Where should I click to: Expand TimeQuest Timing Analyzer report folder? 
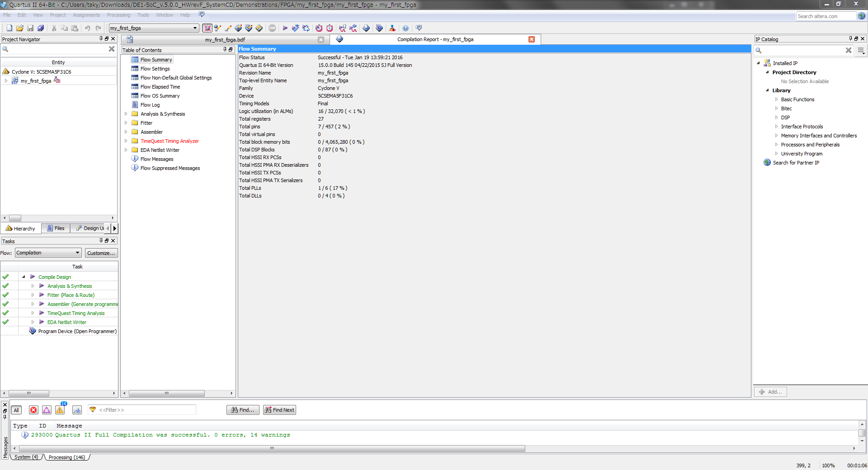126,141
